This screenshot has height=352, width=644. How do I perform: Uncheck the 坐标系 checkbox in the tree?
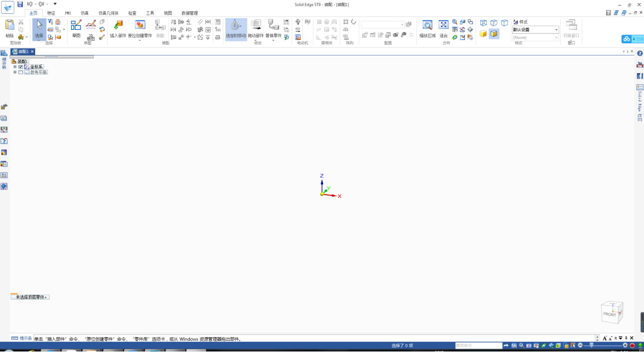click(21, 67)
